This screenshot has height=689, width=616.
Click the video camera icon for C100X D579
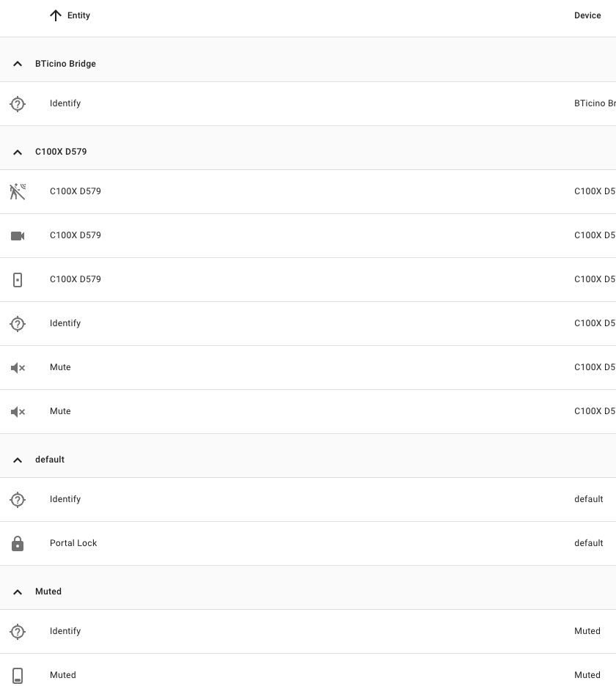[18, 235]
